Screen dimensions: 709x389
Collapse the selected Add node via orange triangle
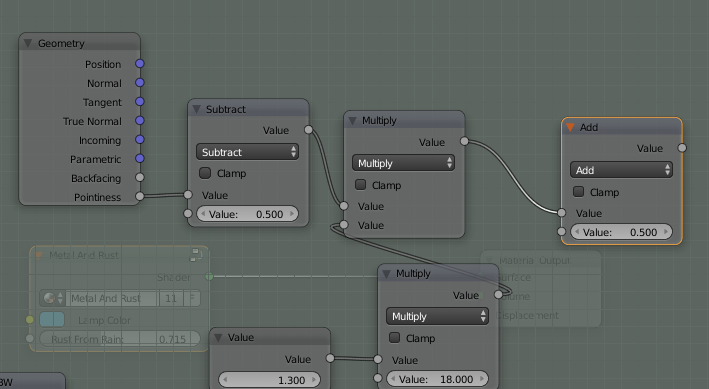pyautogui.click(x=570, y=127)
